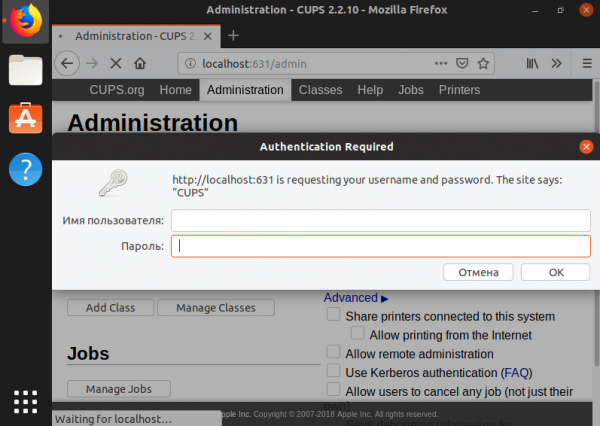Launch Ubuntu Software from the dock
The width and height of the screenshot is (600, 426).
pos(26,118)
